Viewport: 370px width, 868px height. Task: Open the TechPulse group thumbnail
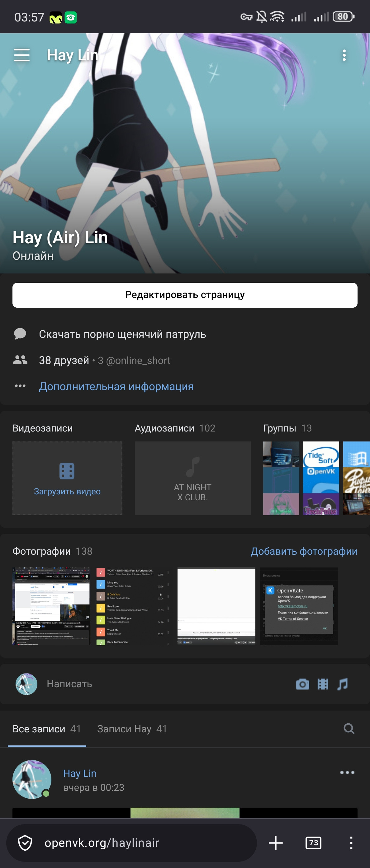click(x=321, y=504)
